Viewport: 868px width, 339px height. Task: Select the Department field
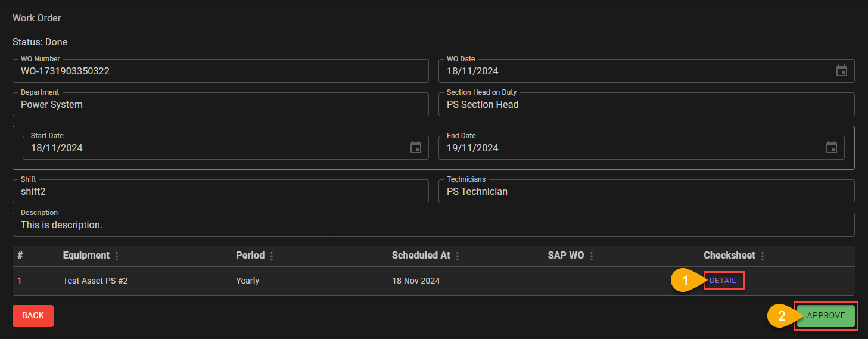(x=220, y=104)
